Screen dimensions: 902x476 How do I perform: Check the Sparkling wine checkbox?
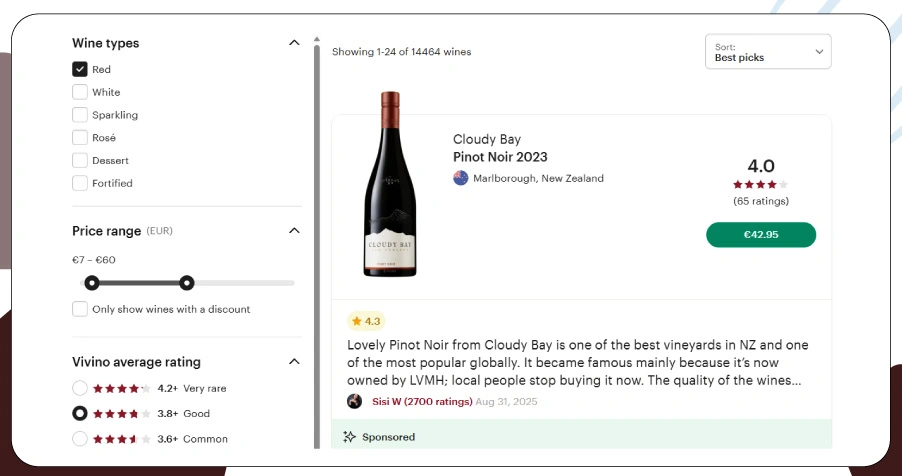coord(80,115)
